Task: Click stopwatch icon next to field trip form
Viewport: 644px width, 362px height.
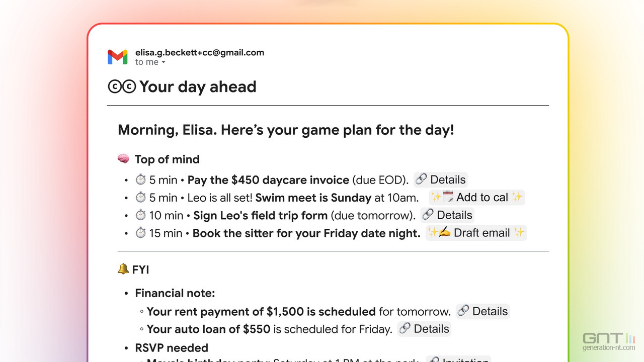Action: [x=140, y=215]
